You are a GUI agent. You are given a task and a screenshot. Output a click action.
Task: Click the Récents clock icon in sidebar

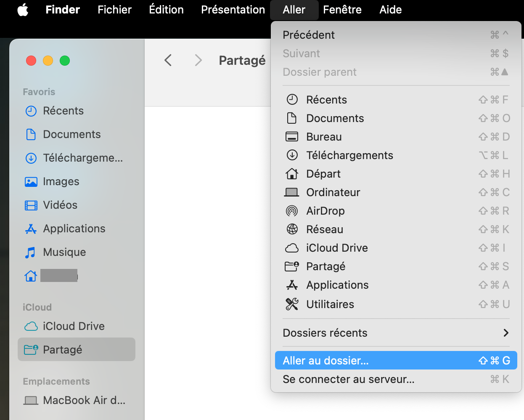pos(31,111)
